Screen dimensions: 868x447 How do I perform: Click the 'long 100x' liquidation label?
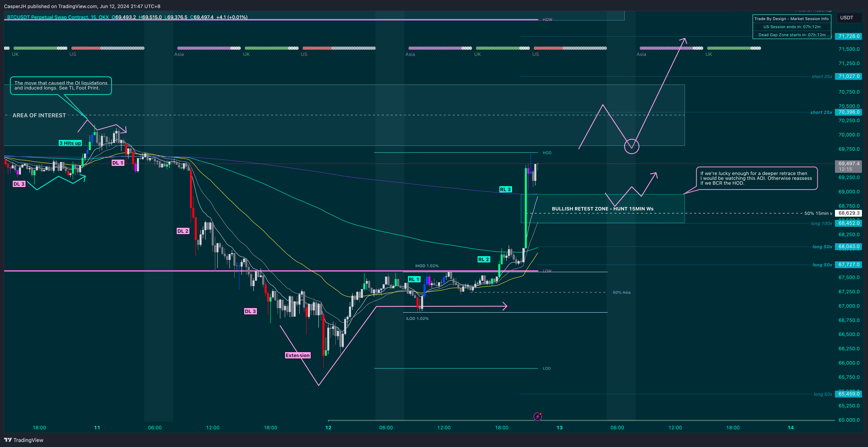821,223
